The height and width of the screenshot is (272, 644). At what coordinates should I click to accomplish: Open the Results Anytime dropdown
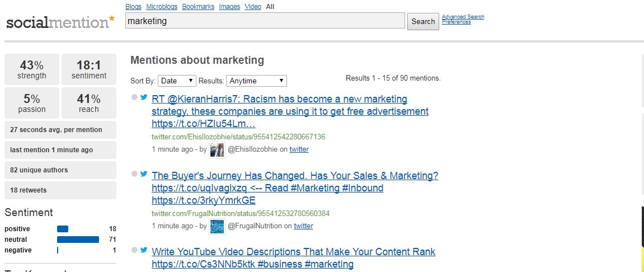point(256,81)
